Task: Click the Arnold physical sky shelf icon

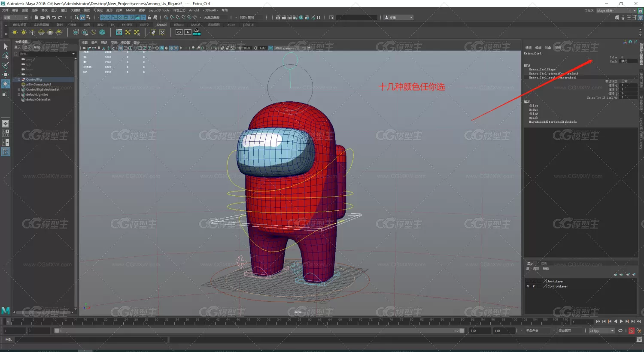Action: click(59, 32)
